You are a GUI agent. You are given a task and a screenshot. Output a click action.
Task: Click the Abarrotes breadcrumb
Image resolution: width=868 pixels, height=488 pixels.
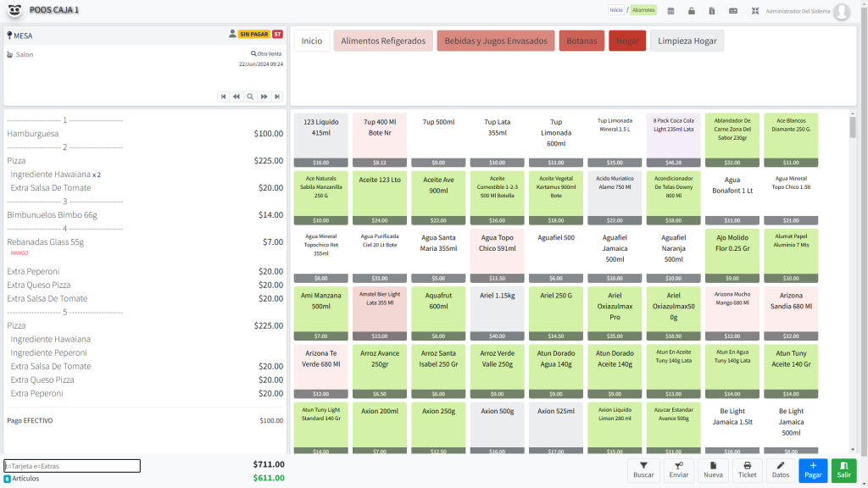(x=643, y=10)
